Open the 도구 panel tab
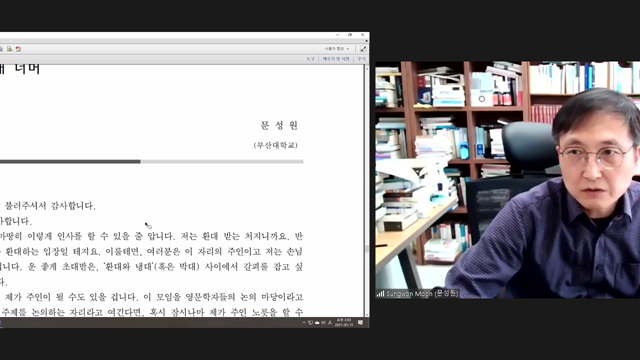Image resolution: width=640 pixels, height=360 pixels. point(311,59)
